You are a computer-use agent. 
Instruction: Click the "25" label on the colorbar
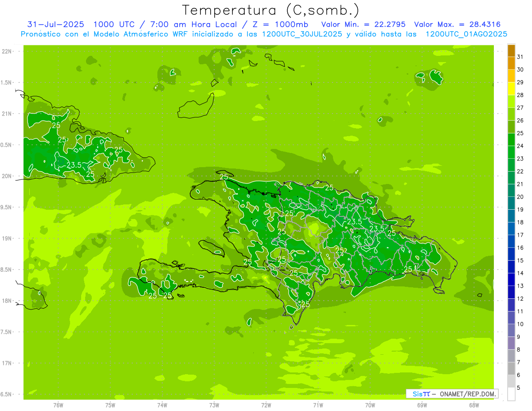(x=520, y=133)
